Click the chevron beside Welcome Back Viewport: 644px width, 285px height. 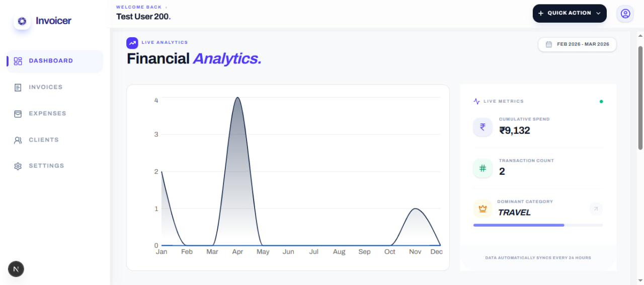(x=167, y=8)
